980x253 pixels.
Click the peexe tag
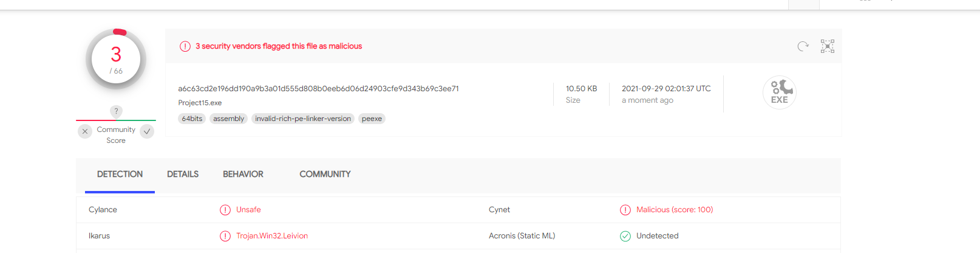click(372, 119)
